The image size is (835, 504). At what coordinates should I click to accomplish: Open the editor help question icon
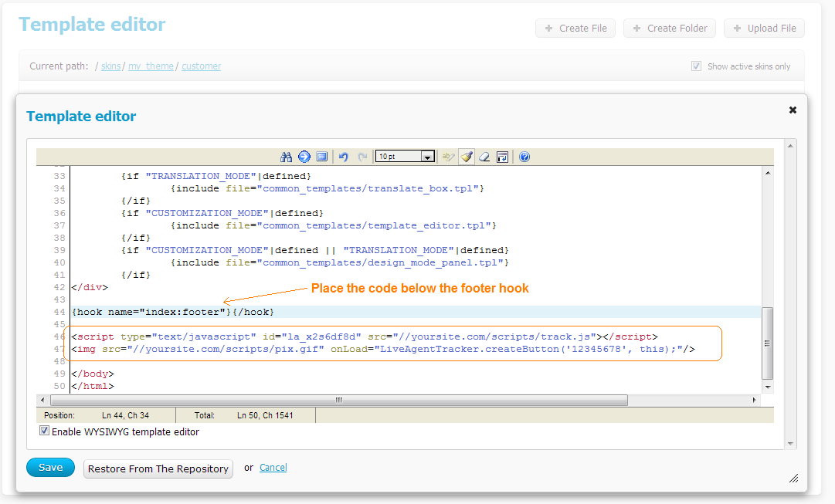(x=524, y=157)
